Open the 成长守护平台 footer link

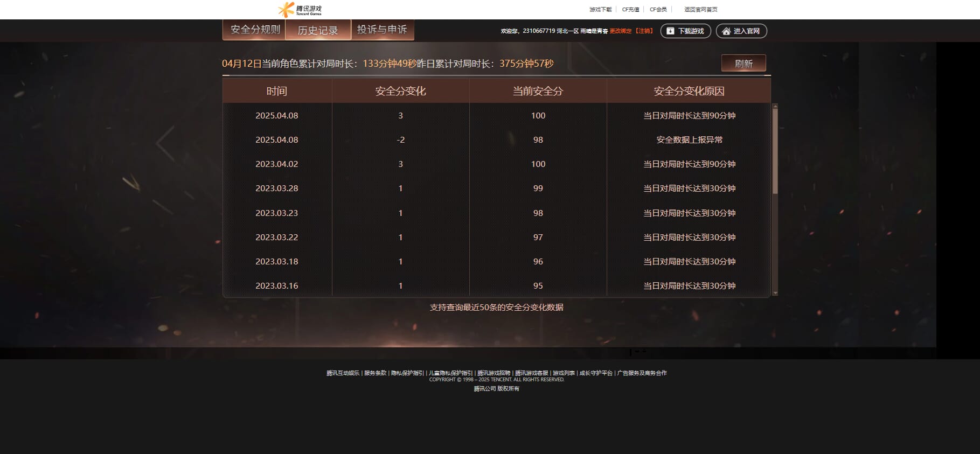[596, 373]
